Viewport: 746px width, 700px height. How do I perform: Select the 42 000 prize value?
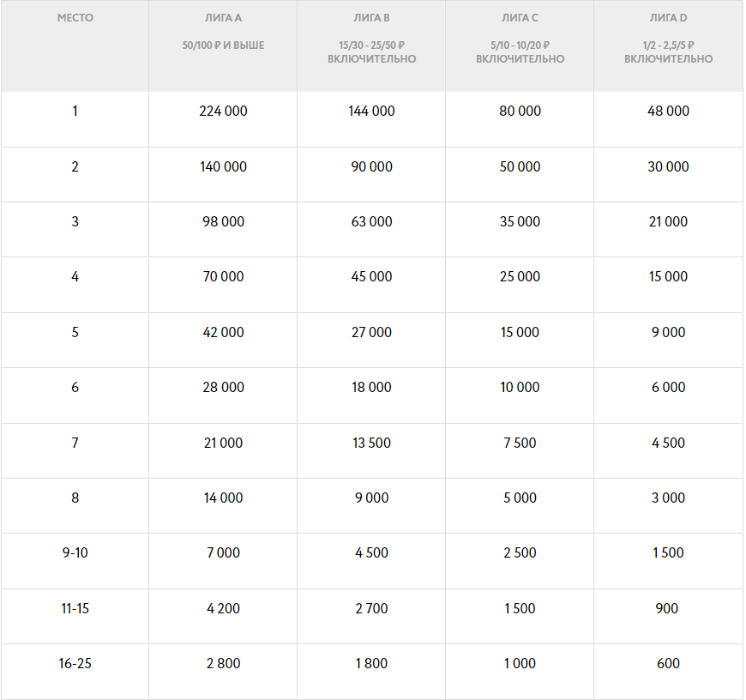tap(223, 333)
